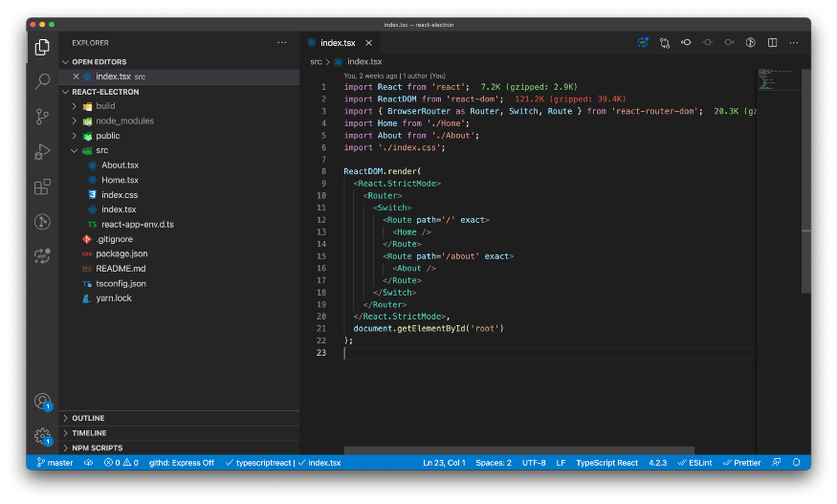Image resolution: width=837 pixels, height=504 pixels.
Task: Open the Live Share view in activity bar
Action: 42,256
